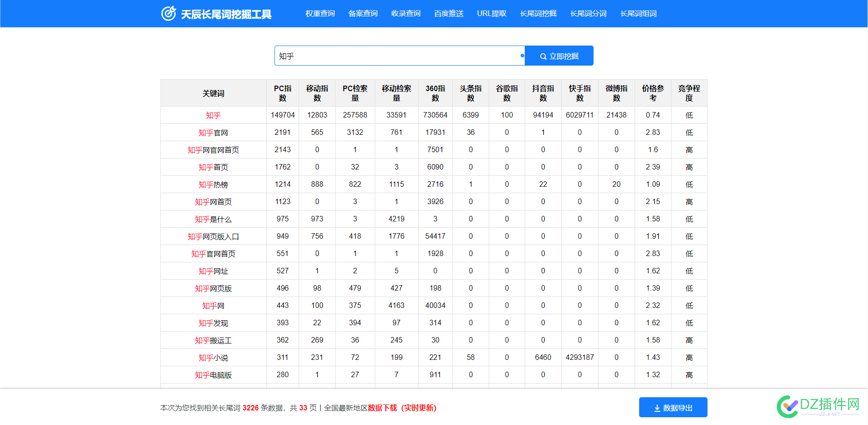Click PC检索量 value 257588
The width and height of the screenshot is (868, 425).
(x=355, y=115)
